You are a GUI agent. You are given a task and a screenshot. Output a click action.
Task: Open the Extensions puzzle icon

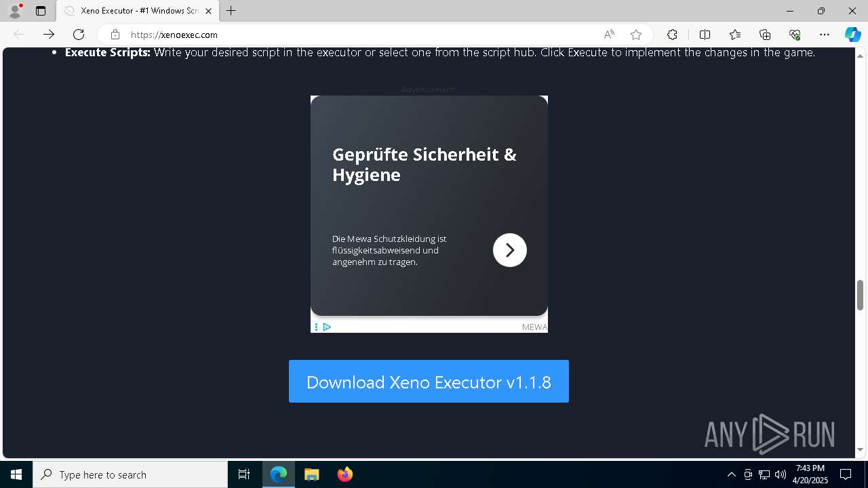pos(672,35)
